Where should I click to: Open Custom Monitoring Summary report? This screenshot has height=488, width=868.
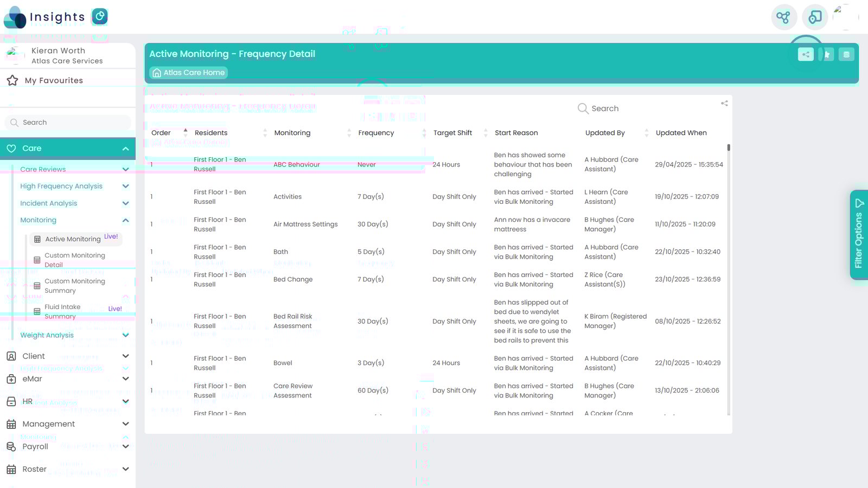pyautogui.click(x=75, y=286)
